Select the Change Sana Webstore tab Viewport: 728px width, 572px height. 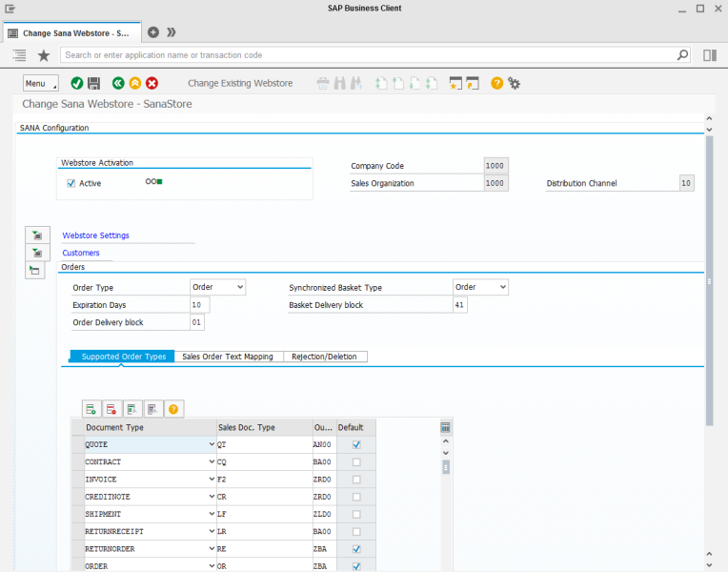point(72,33)
